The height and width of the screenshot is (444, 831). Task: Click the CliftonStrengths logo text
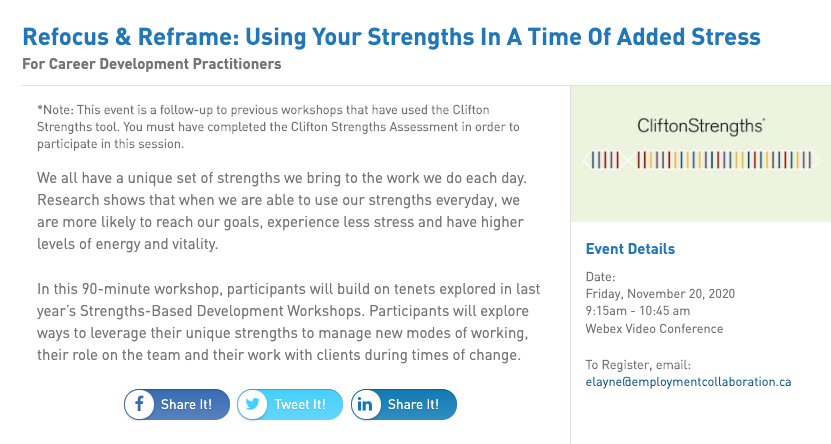pos(701,126)
